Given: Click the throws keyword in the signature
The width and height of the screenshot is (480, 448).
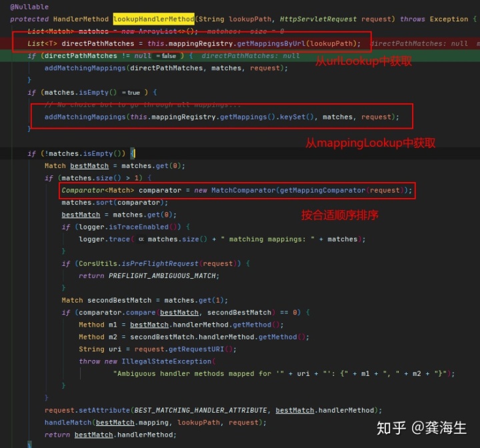Looking at the screenshot, I should [413, 19].
